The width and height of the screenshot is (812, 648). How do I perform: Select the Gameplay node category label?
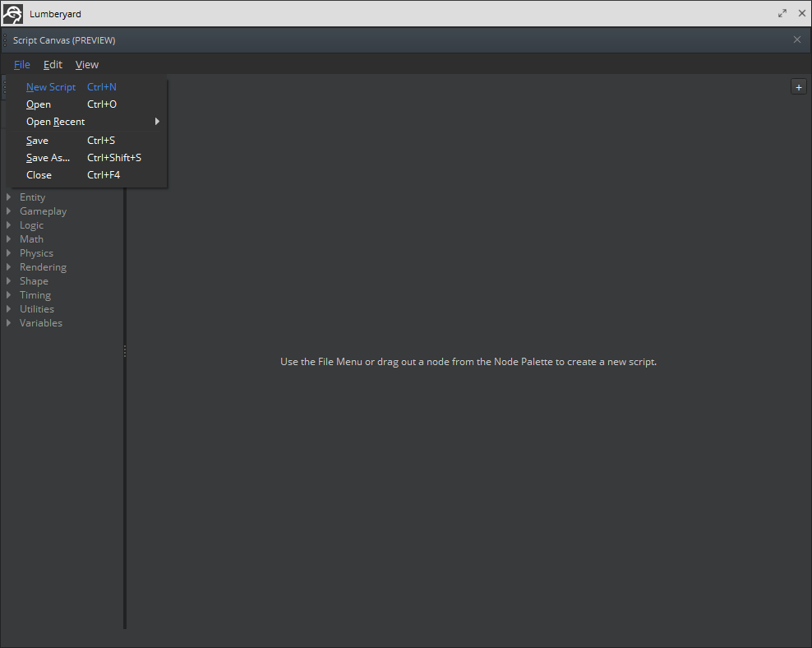click(43, 211)
